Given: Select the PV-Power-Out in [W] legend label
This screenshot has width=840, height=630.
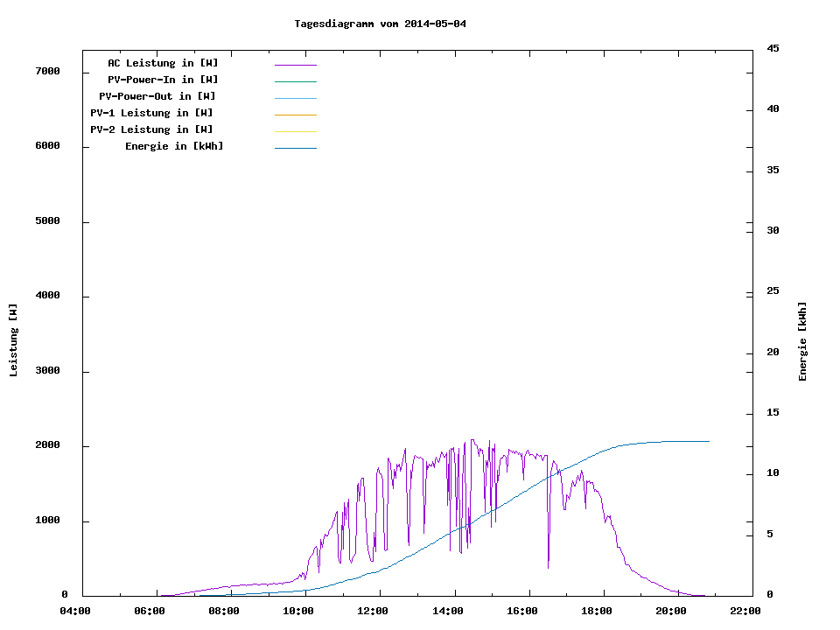Looking at the screenshot, I should [157, 96].
